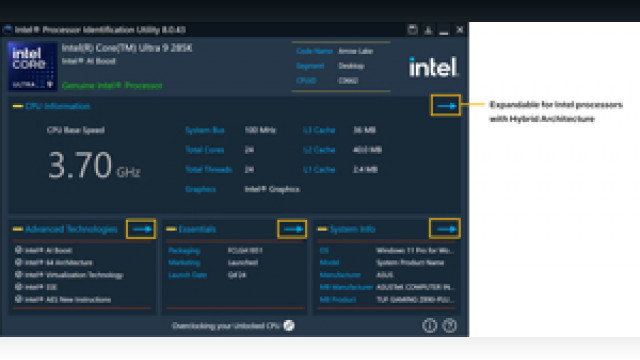Click the System Bus 100 MHz value
Image resolution: width=640 pixels, height=360 pixels.
pyautogui.click(x=260, y=130)
